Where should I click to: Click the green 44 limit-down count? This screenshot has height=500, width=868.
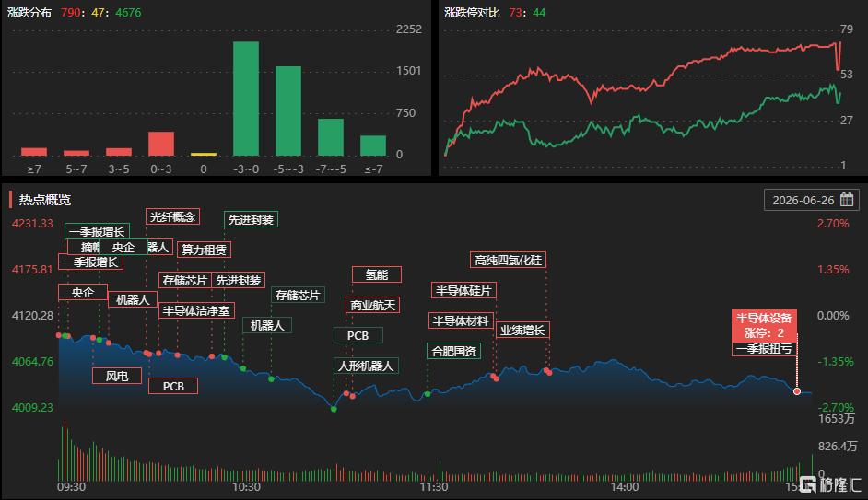(539, 12)
